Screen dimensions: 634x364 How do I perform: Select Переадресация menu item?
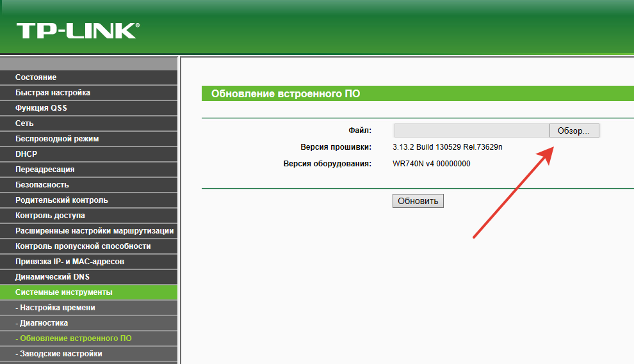click(x=88, y=170)
